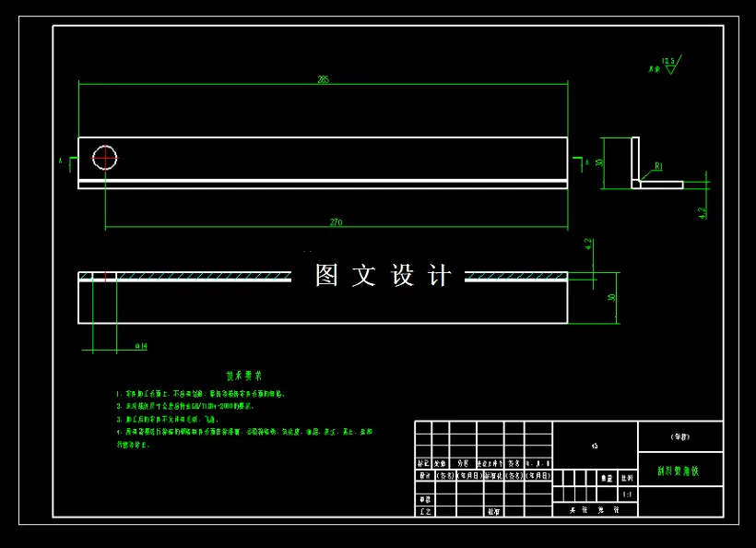Viewport: 756px width, 548px height.
Task: Click the 标准化 cell in title block
Action: (x=494, y=476)
